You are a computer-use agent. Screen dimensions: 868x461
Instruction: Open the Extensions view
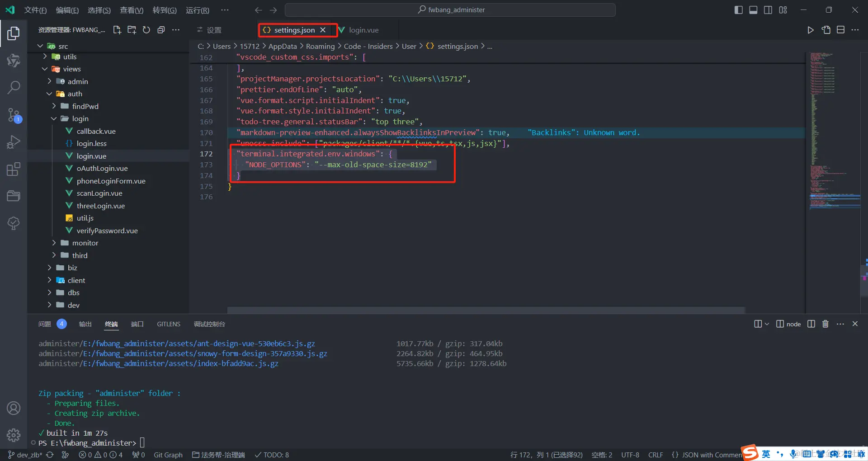click(x=14, y=169)
